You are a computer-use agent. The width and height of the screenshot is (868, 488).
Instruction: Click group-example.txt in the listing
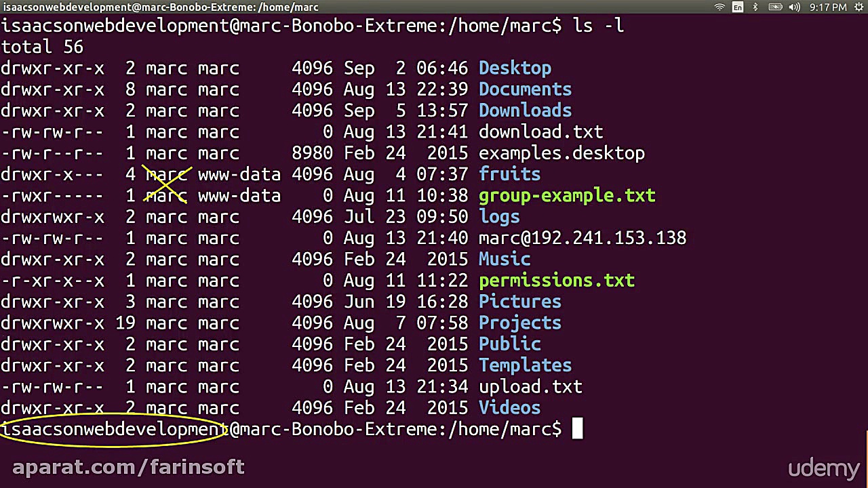pyautogui.click(x=567, y=196)
